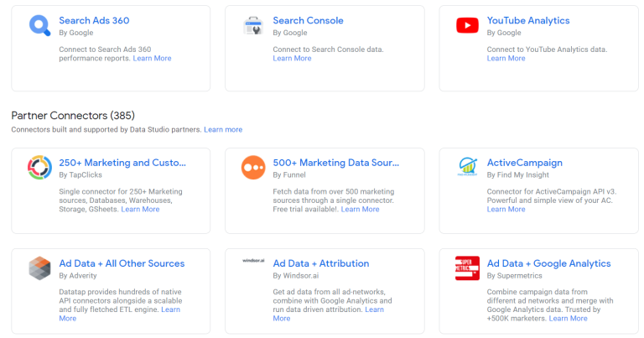
Task: Click the Windsor.ai logo icon
Action: click(252, 259)
